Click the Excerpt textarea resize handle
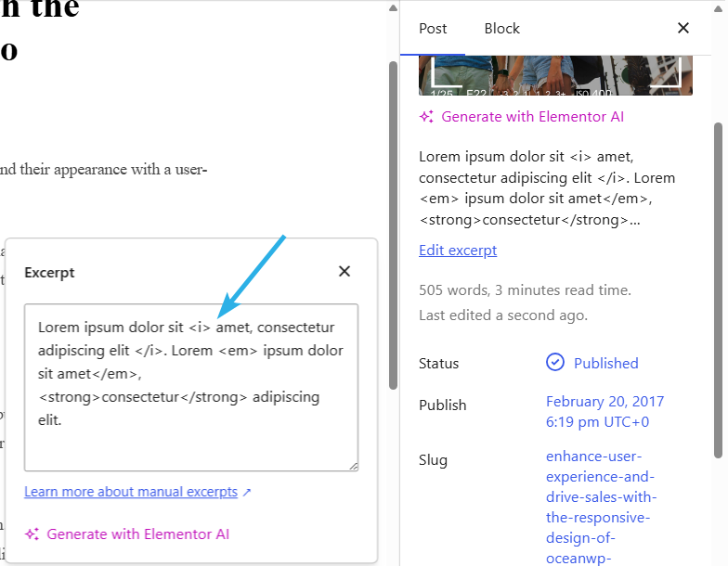 coord(353,466)
